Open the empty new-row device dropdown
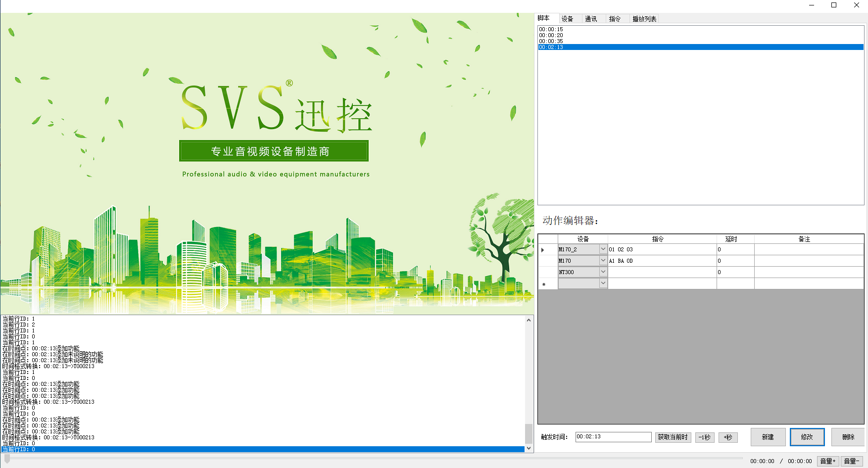 pos(603,283)
